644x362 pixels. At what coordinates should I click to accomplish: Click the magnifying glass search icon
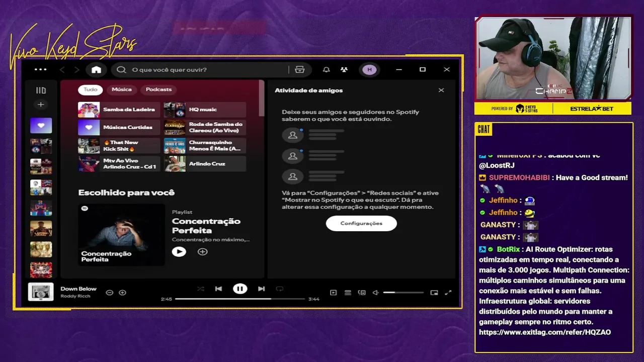(x=121, y=70)
